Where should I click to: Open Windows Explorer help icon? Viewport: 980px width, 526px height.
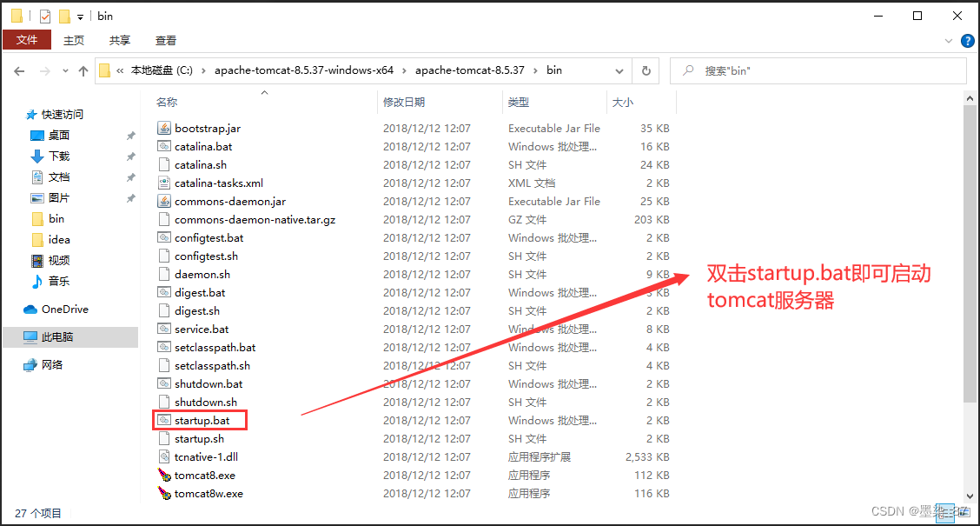tap(968, 41)
